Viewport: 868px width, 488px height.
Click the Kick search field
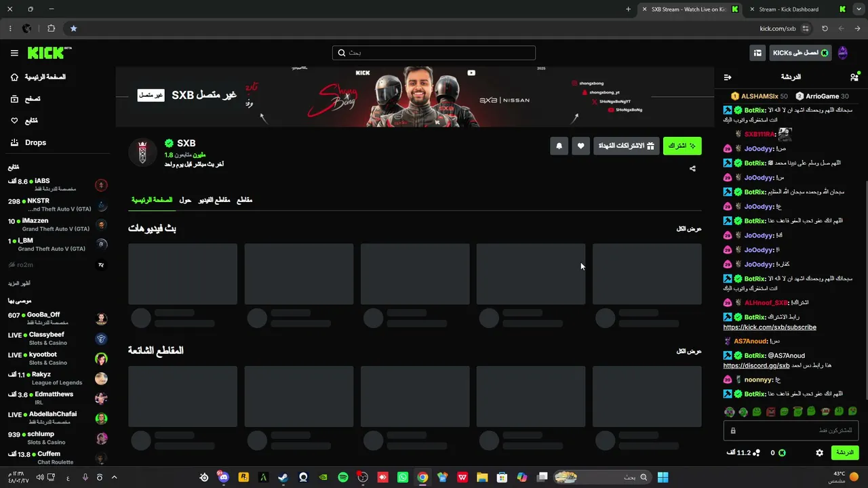tap(434, 53)
